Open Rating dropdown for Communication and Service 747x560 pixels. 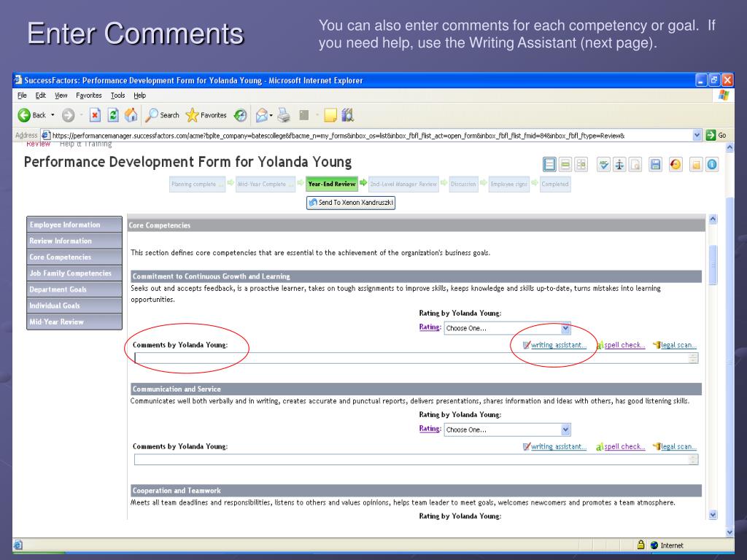pos(565,429)
